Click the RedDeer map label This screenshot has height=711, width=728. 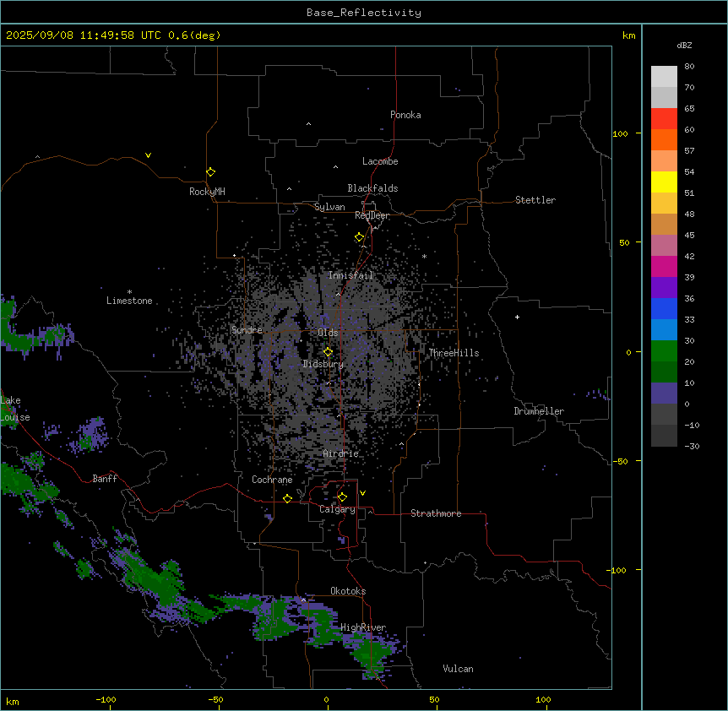[372, 215]
